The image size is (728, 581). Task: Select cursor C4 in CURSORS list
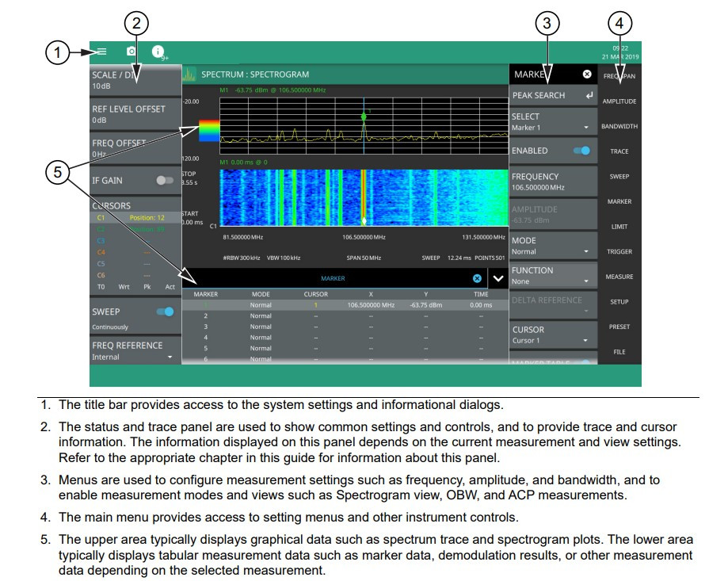point(135,252)
